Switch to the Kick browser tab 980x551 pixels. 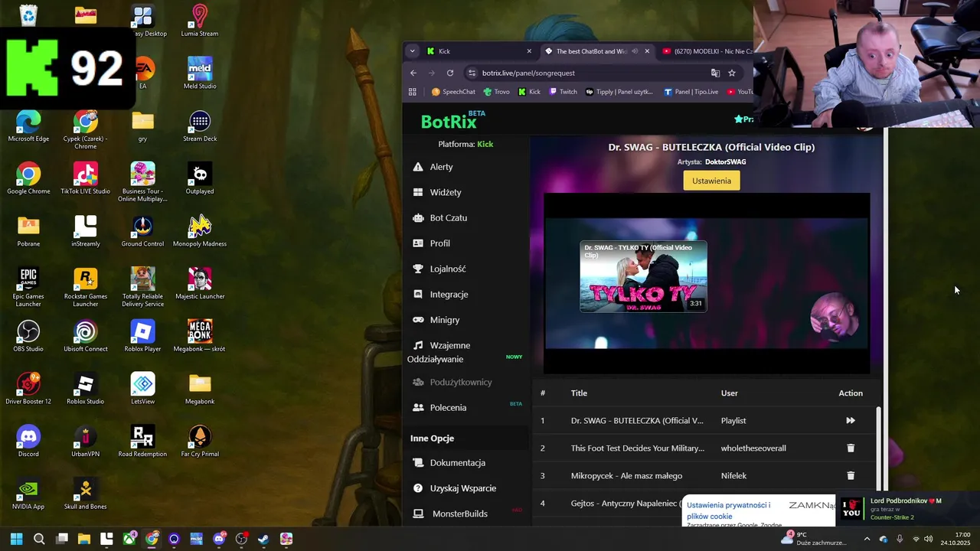pyautogui.click(x=479, y=51)
